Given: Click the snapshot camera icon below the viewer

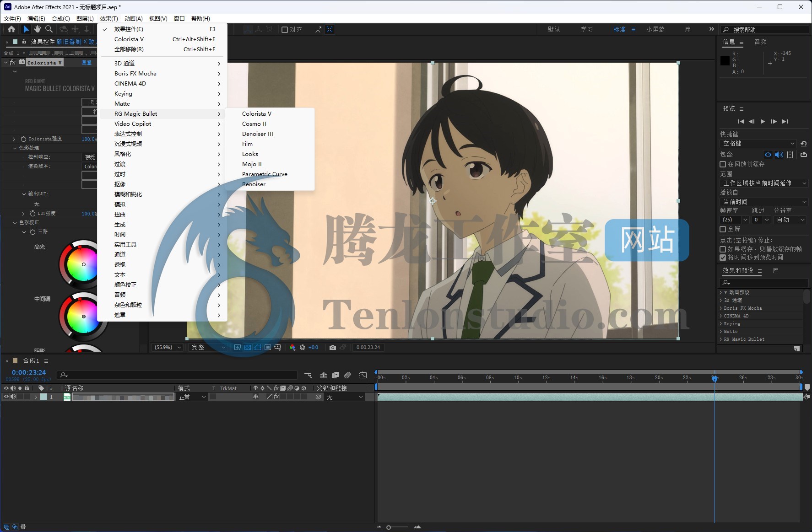Looking at the screenshot, I should pos(333,348).
